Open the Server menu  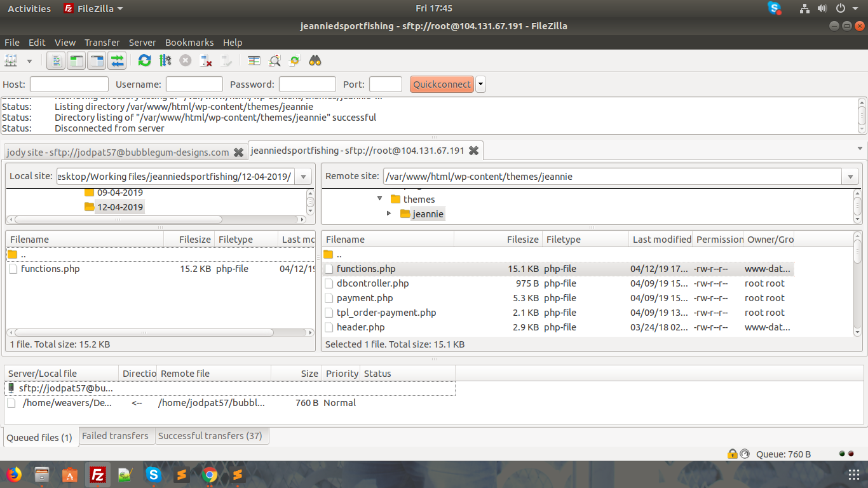point(142,43)
